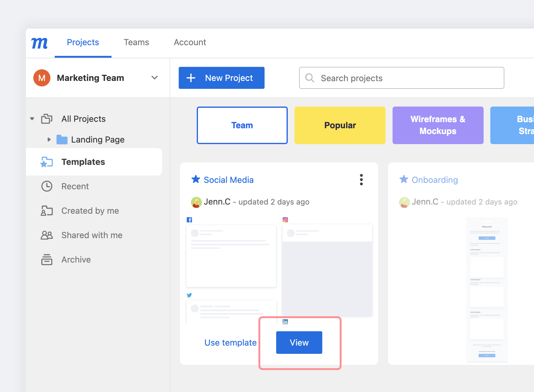Click the Shared with me icon
The height and width of the screenshot is (392, 534).
(47, 235)
